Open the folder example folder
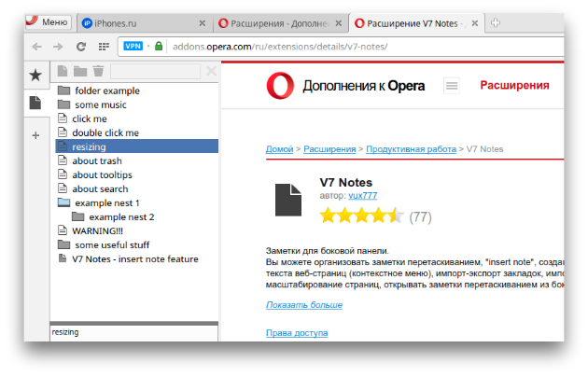Viewport: 588px width, 376px height. coord(137,91)
